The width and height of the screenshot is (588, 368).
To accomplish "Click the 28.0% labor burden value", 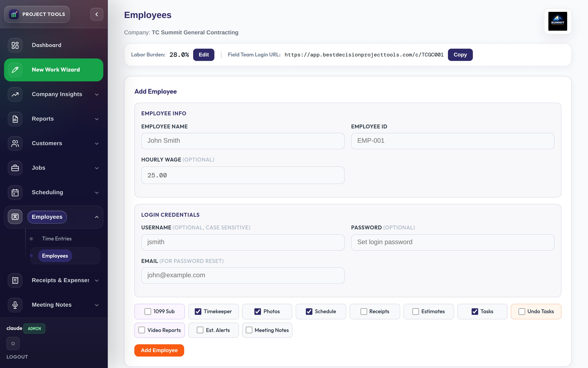I will (179, 55).
